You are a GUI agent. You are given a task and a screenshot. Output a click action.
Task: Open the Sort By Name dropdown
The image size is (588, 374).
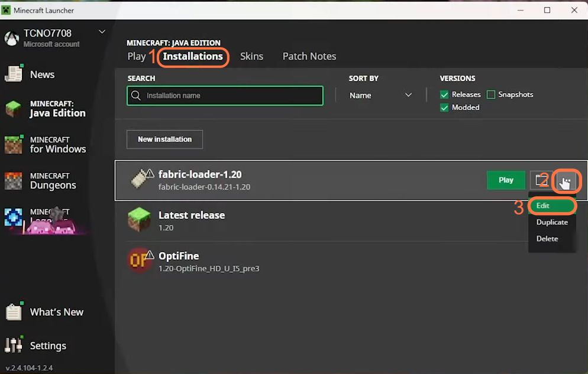pyautogui.click(x=380, y=96)
